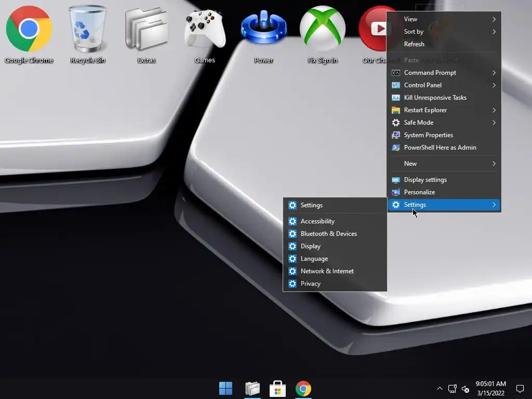Open Network & Internet settings

[x=335, y=271]
